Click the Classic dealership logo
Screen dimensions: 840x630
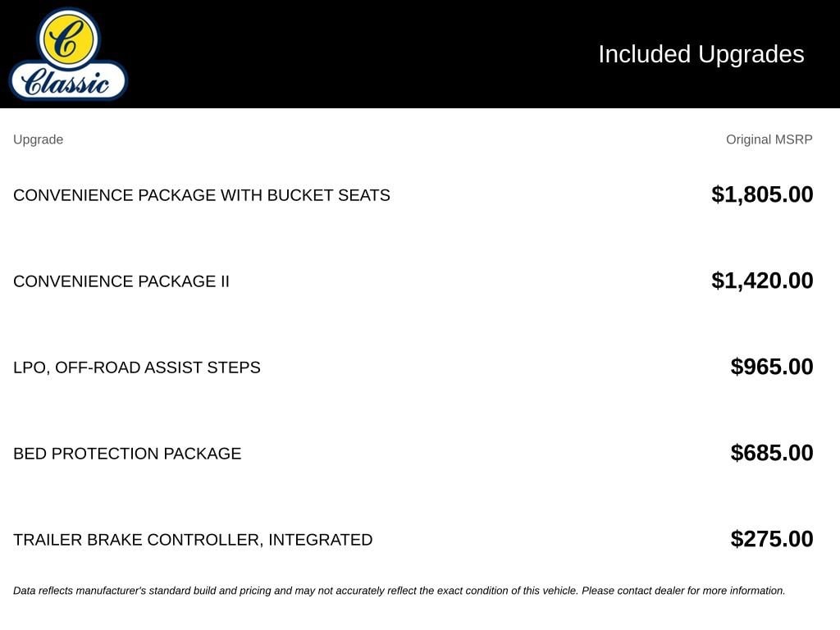pos(68,53)
